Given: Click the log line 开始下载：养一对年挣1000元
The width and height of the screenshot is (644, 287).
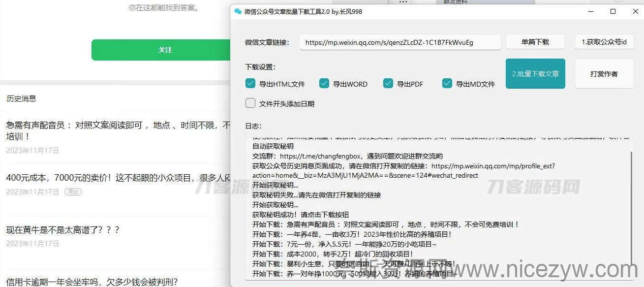Looking at the screenshot, I should coord(355,274).
